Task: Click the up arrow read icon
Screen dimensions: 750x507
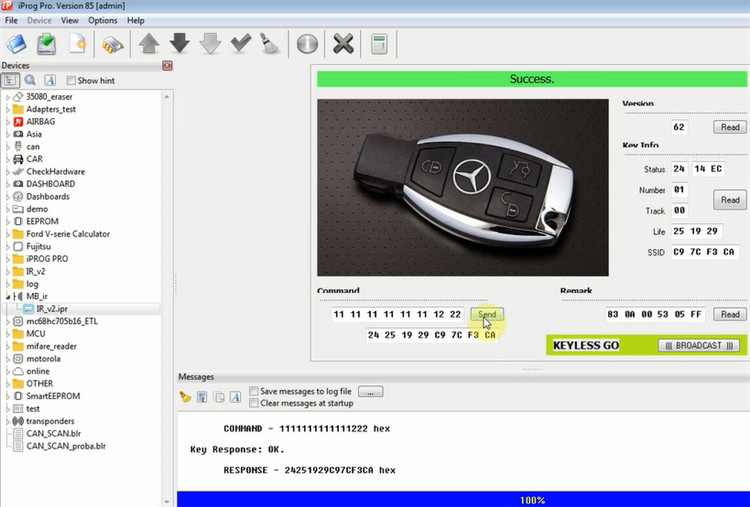Action: (149, 44)
